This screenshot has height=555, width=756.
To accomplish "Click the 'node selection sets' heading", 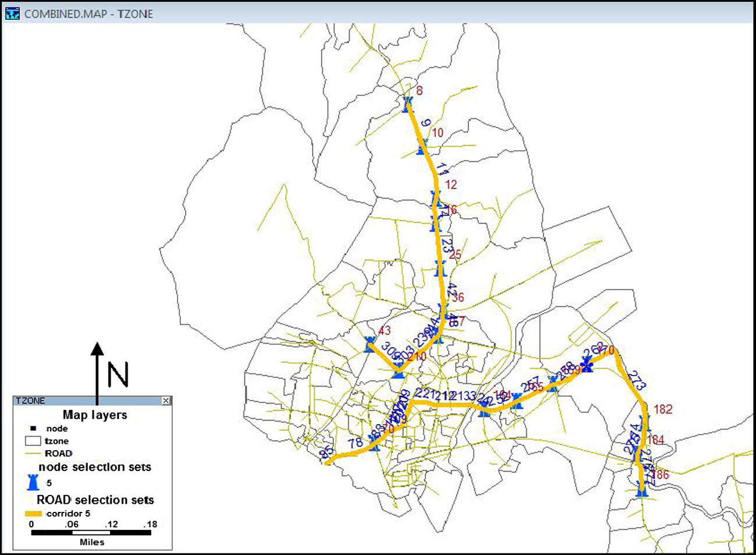I will coord(95,466).
